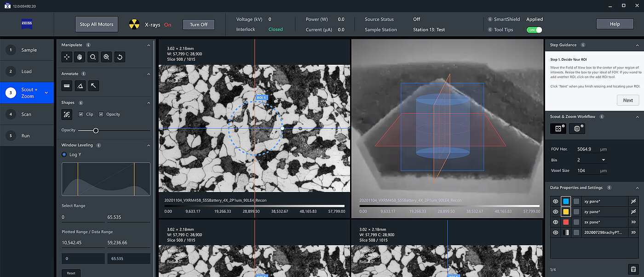Click the yellow color swatch for zy pane

(566, 212)
